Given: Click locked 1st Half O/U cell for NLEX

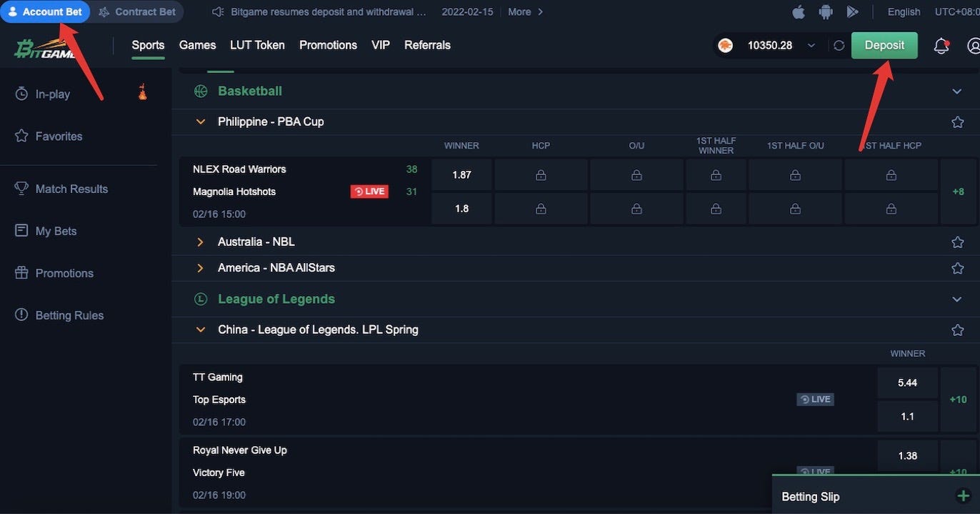Looking at the screenshot, I should coord(795,174).
